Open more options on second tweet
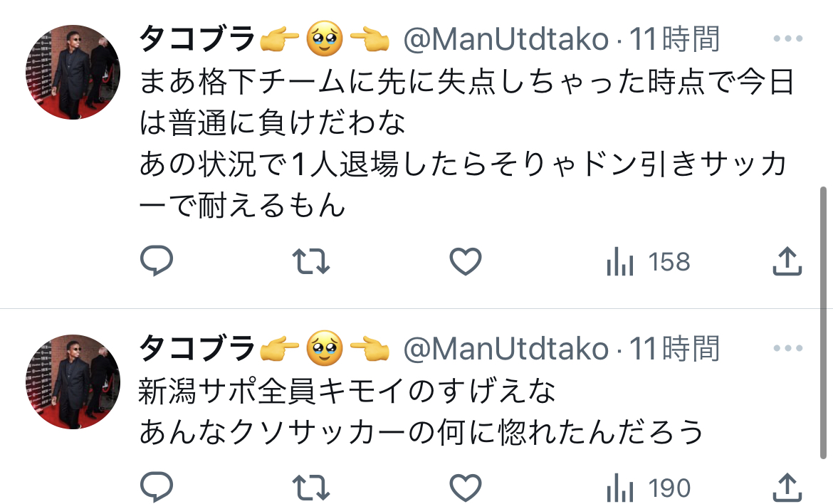Viewport: 833px width, 504px height. 788,348
